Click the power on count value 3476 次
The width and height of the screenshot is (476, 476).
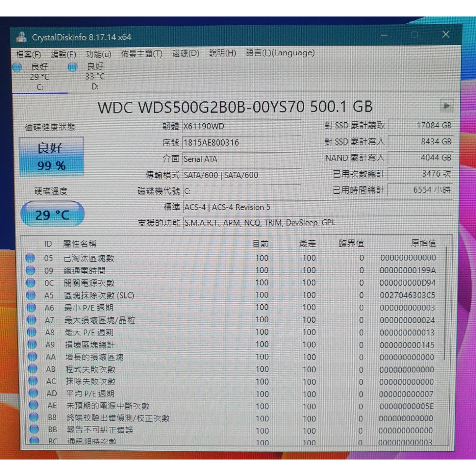[420, 174]
